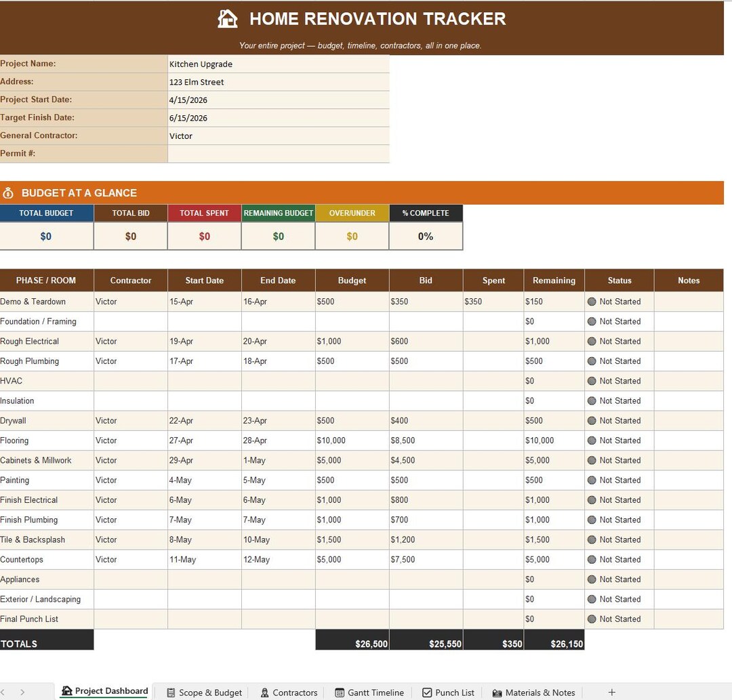The image size is (732, 700).
Task: Click the status dot for Flooring row
Action: 592,440
